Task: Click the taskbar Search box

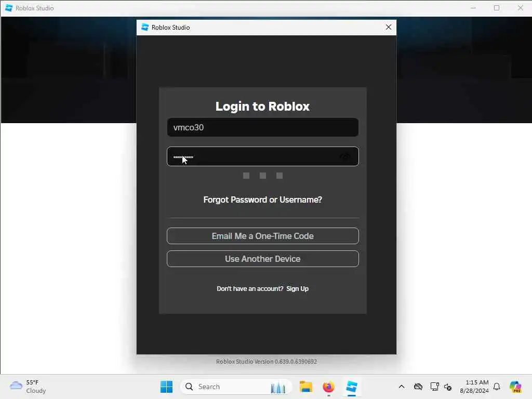Action: coord(236,387)
